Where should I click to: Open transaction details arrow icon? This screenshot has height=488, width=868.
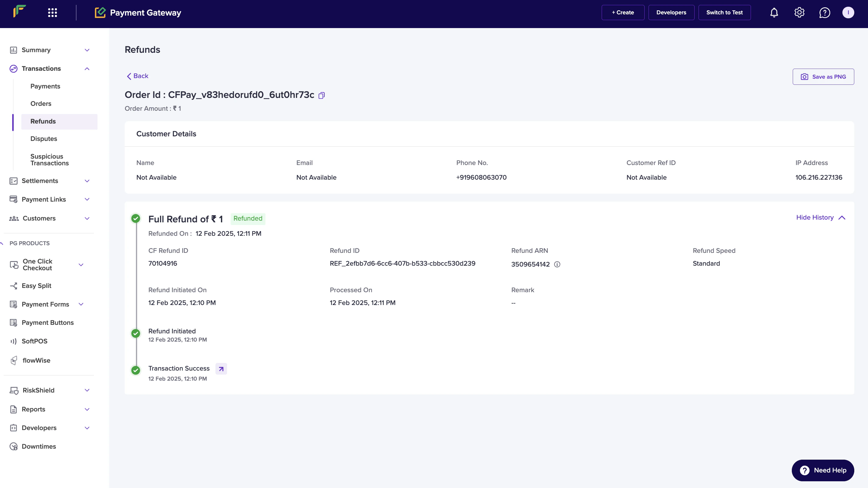pos(221,369)
